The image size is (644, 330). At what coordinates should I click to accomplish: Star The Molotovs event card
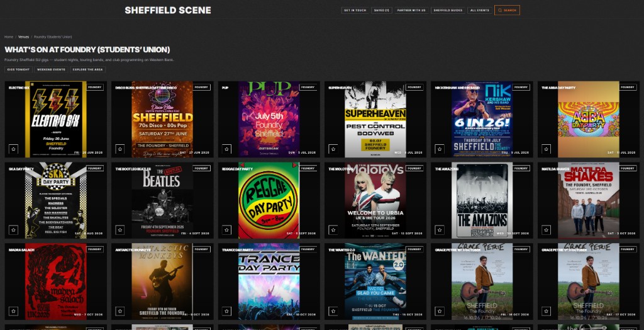coord(333,230)
